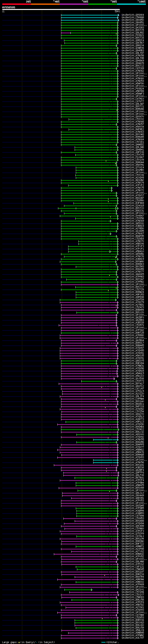The image size is (148, 644).
Task: Click green alignment bar of UniRef100_O80851
Action: click(x=90, y=22)
